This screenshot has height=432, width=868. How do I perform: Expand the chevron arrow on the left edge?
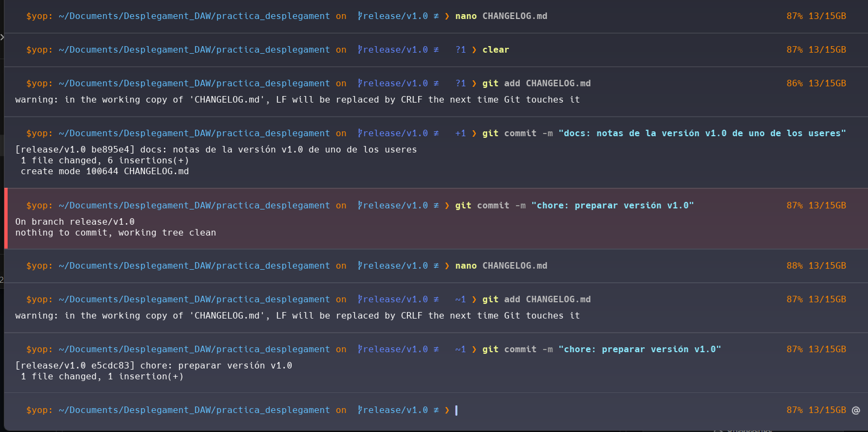click(x=2, y=37)
